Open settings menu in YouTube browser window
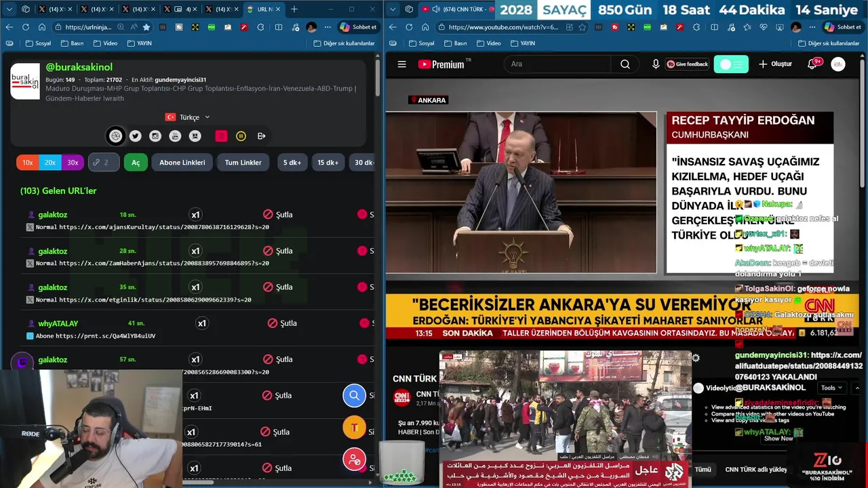Screen dimensions: 868x488 point(812,27)
